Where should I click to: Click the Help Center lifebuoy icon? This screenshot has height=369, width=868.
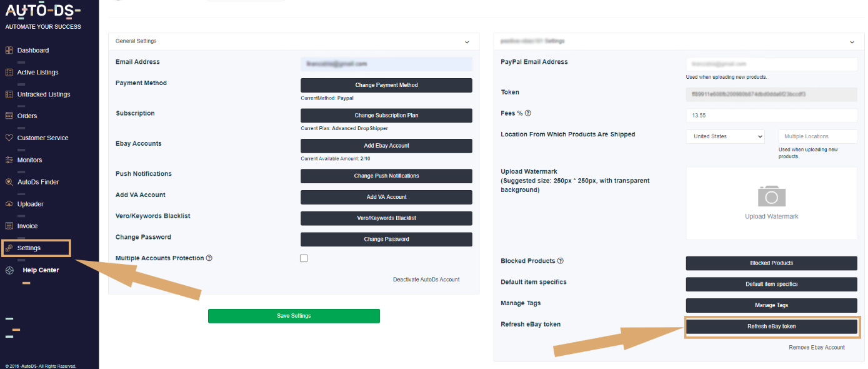[9, 270]
